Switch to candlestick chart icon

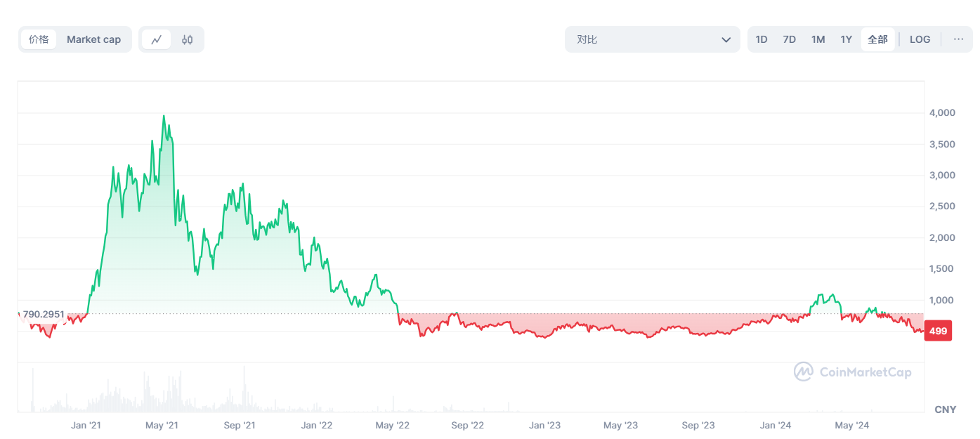187,39
